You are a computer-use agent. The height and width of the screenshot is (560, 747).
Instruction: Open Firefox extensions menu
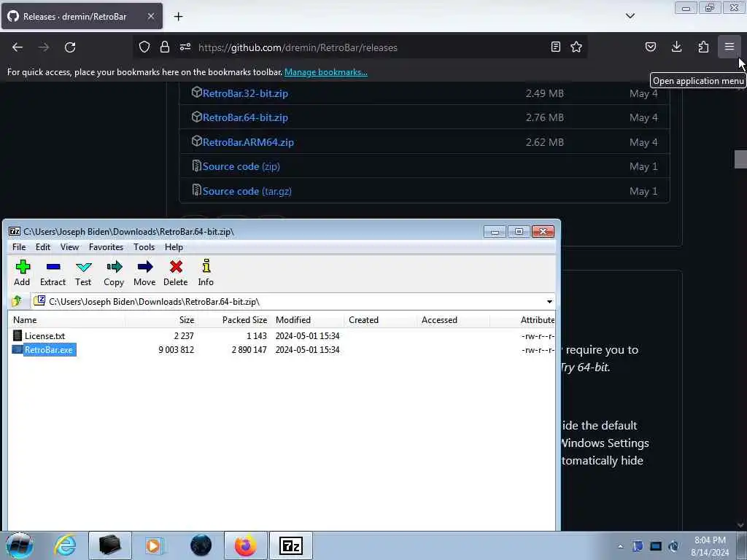(x=703, y=47)
